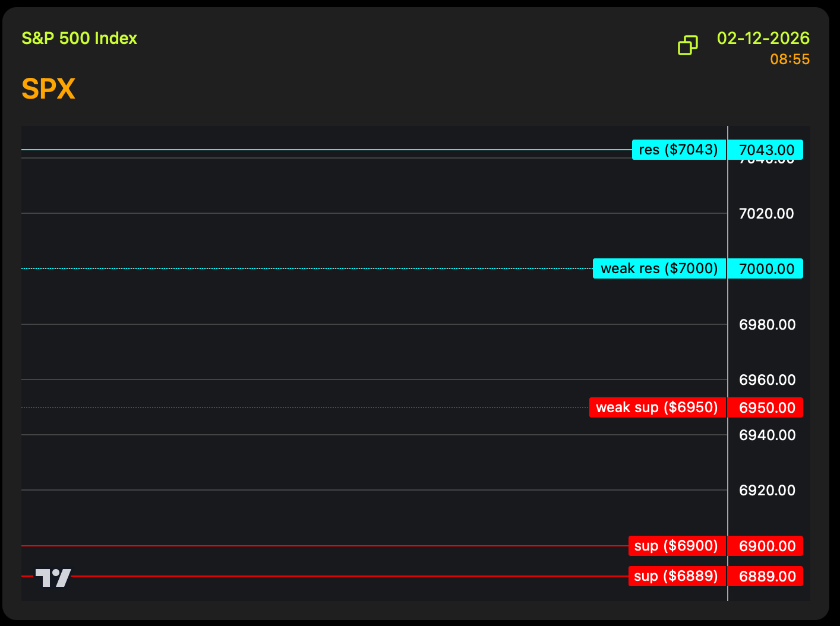Click the 02-12-2026 date text
This screenshot has height=626, width=840.
tap(763, 39)
